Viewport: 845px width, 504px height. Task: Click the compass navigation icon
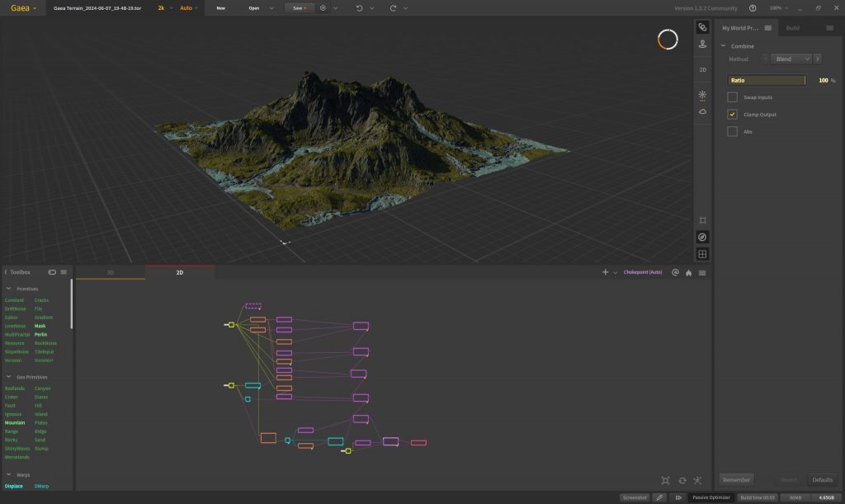702,237
